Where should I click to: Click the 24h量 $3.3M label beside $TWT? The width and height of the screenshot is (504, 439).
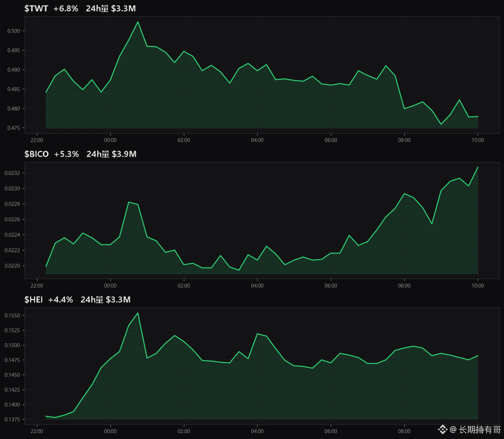(x=111, y=9)
